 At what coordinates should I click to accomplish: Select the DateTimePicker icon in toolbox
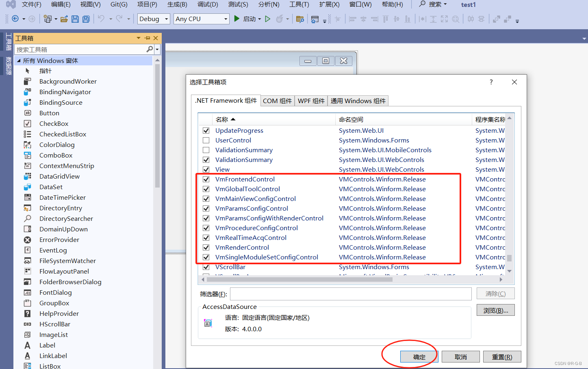28,197
